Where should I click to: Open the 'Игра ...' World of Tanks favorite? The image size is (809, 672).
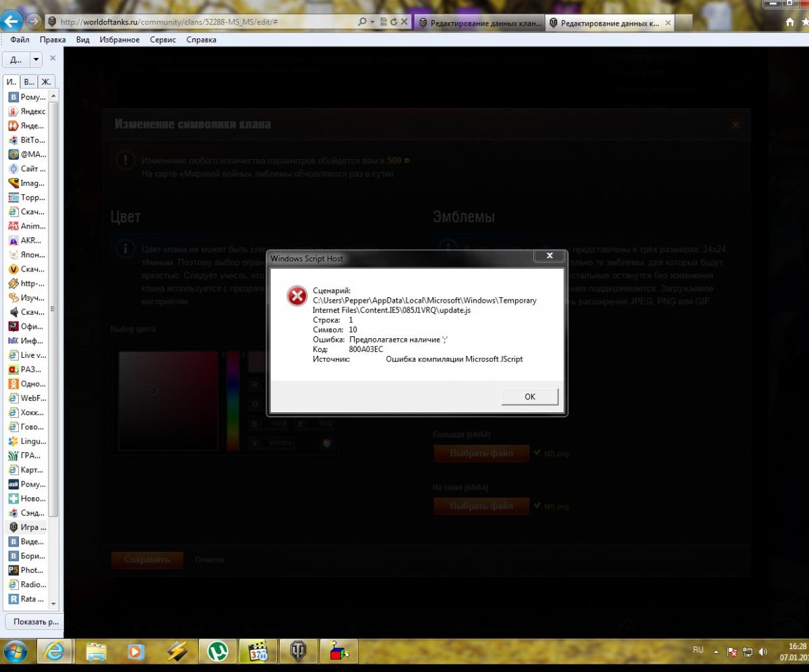tap(28, 527)
